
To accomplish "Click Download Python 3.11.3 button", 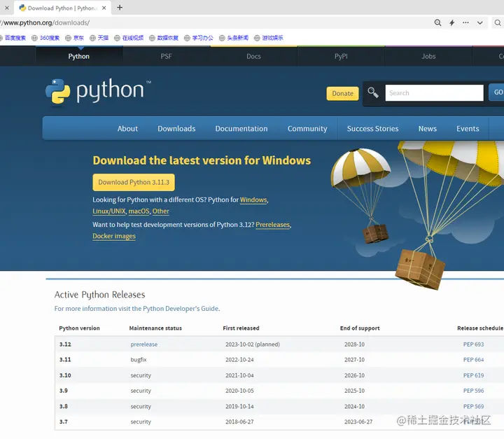I will (x=134, y=182).
